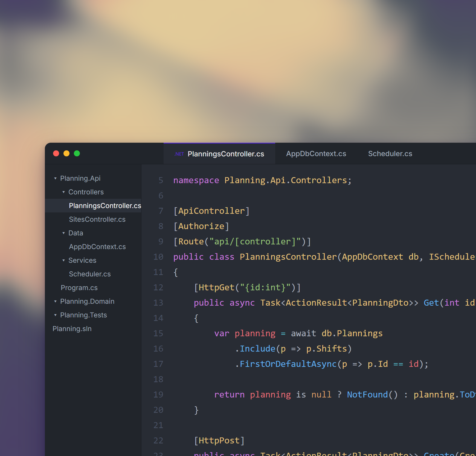Select the Planning.Tests project label
Image resolution: width=476 pixels, height=456 pixels.
tap(83, 315)
